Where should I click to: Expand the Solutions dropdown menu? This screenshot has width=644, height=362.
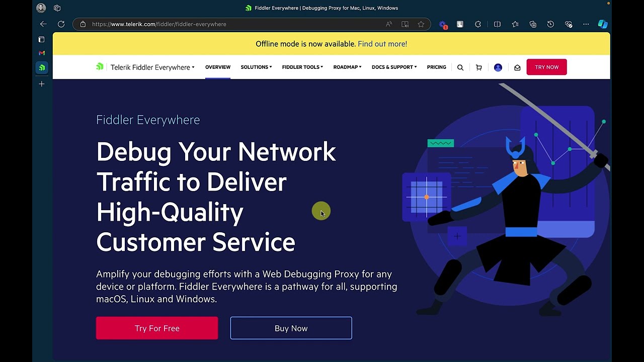pyautogui.click(x=256, y=67)
